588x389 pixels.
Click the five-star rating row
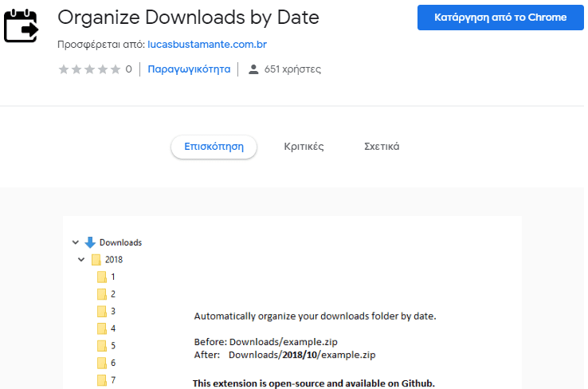point(89,69)
